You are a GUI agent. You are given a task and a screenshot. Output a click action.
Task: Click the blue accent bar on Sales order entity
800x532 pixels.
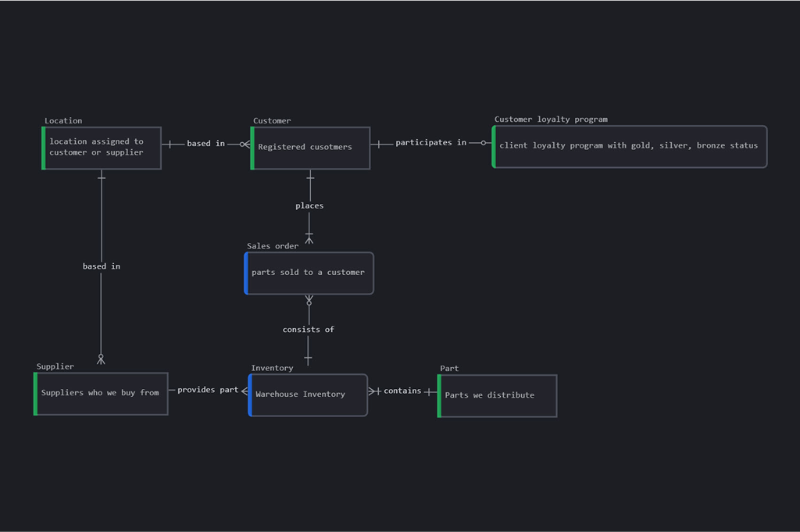pos(247,273)
